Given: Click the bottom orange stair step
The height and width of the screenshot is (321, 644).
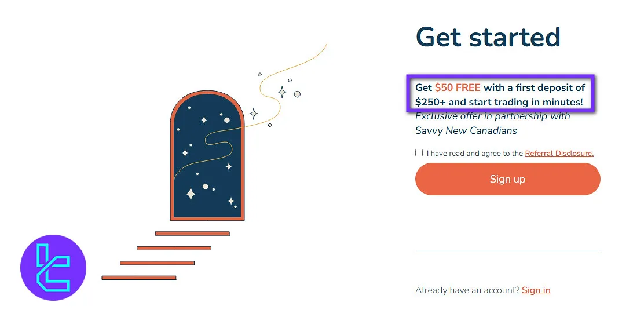Looking at the screenshot, I should (139, 278).
